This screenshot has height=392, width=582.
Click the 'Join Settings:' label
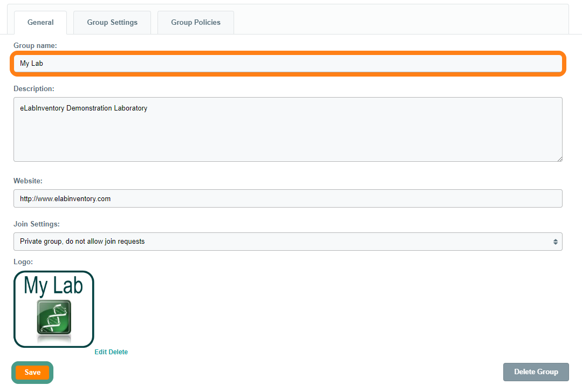(37, 224)
